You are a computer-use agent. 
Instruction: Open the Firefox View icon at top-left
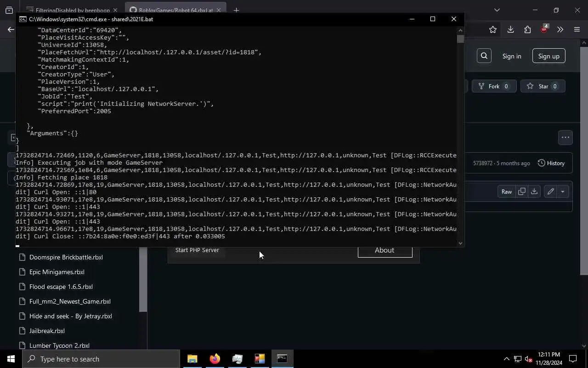[9, 10]
